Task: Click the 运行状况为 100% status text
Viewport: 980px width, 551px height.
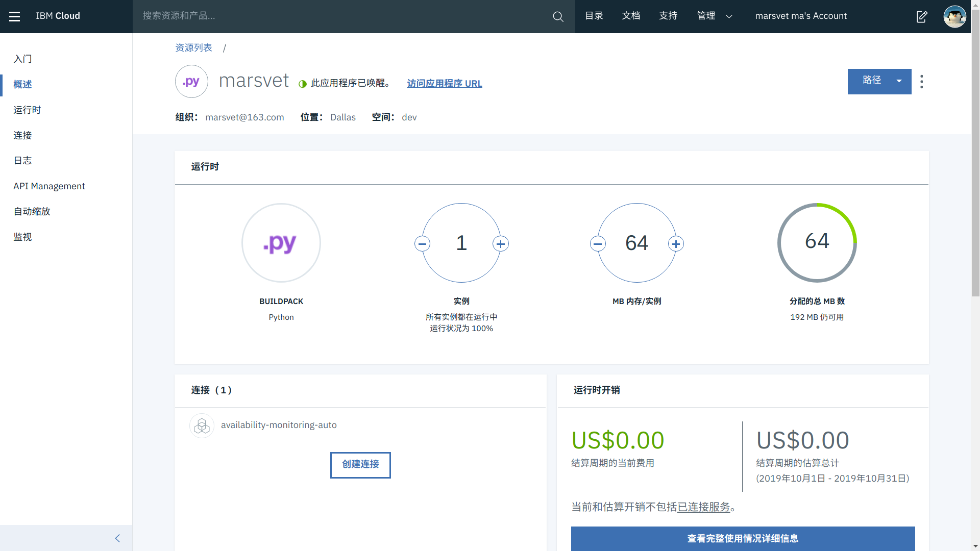Action: point(461,329)
